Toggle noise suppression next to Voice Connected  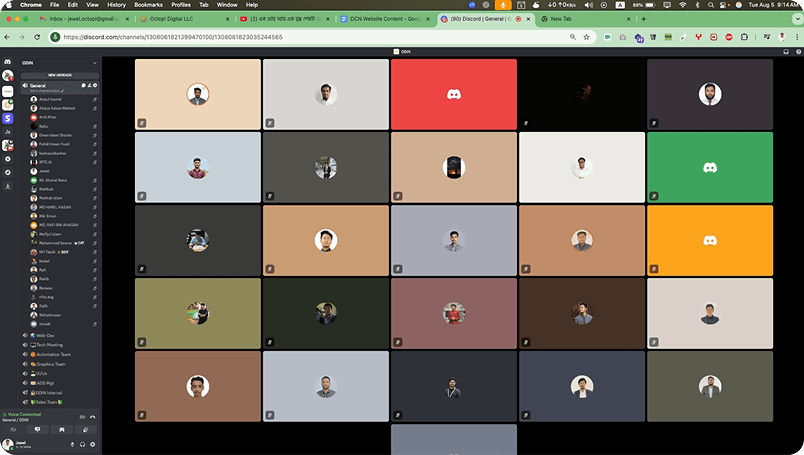click(x=81, y=417)
